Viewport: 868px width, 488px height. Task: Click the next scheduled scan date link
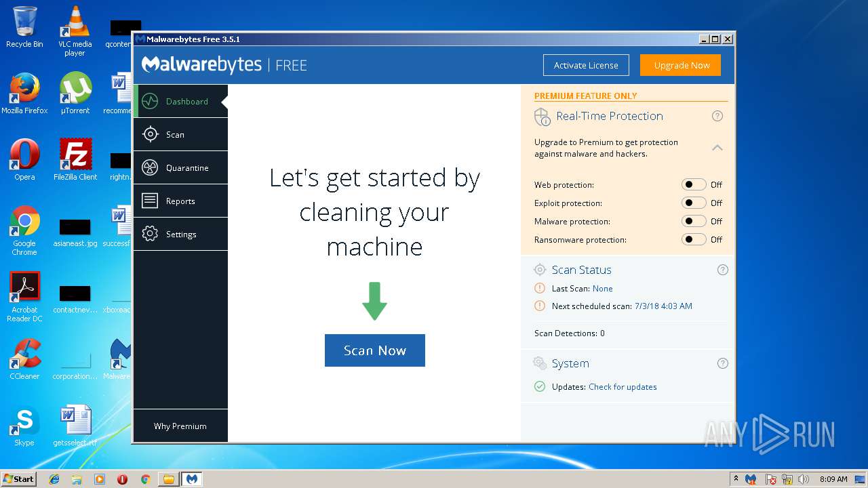coord(663,306)
